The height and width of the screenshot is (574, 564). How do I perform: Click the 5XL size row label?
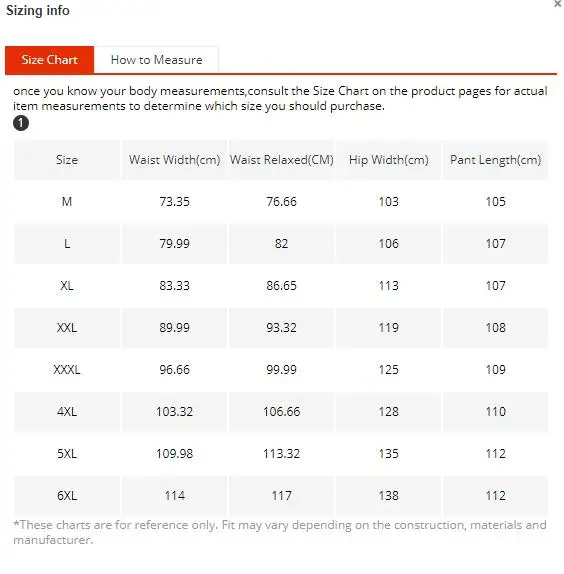point(67,454)
